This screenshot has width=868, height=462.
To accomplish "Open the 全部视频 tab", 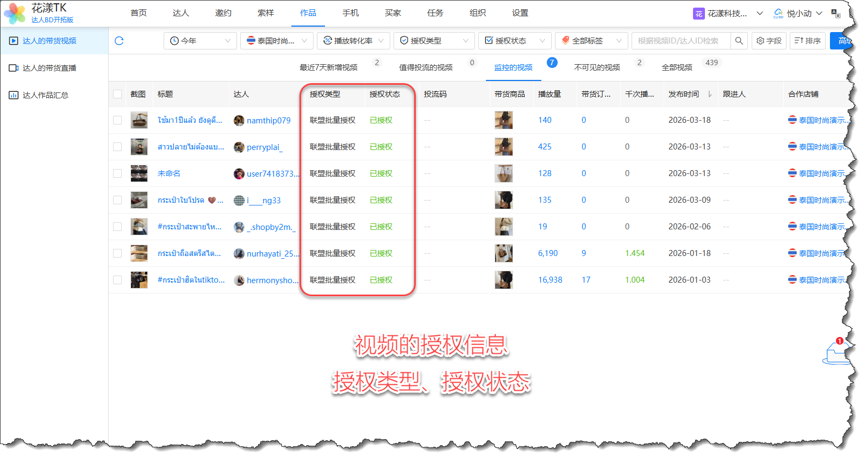I will 677,67.
